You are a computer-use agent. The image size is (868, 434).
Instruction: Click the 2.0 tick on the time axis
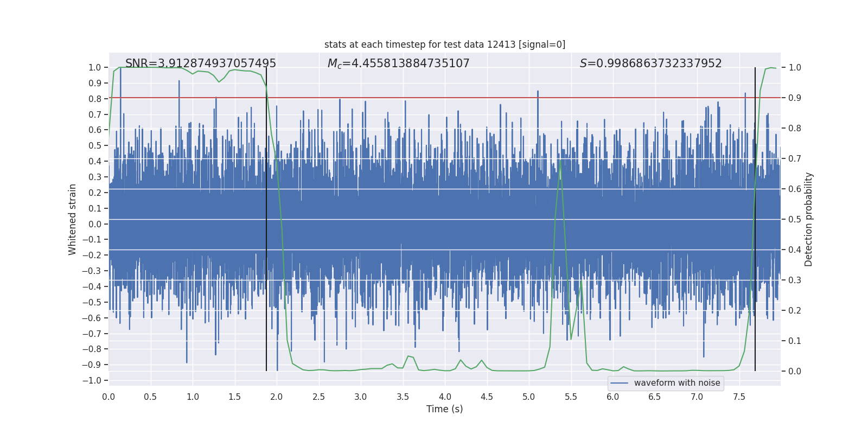277,397
